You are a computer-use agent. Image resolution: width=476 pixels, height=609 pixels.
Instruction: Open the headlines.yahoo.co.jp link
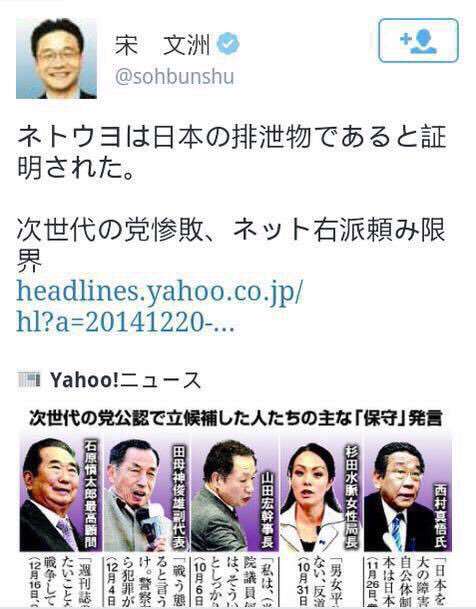pyautogui.click(x=159, y=307)
